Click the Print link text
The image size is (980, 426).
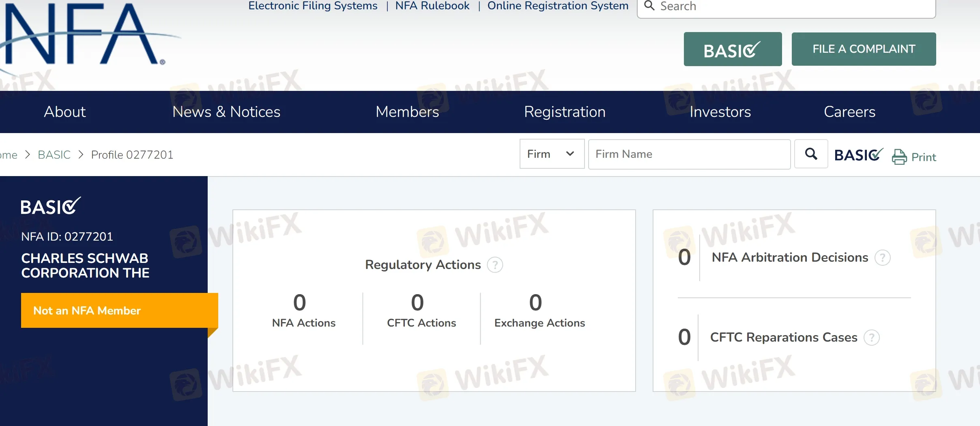(x=924, y=157)
